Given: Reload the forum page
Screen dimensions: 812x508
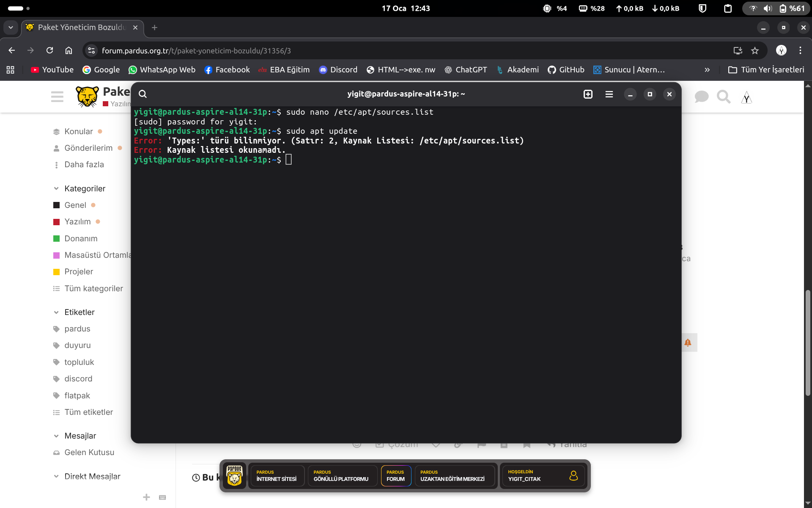Looking at the screenshot, I should 49,51.
